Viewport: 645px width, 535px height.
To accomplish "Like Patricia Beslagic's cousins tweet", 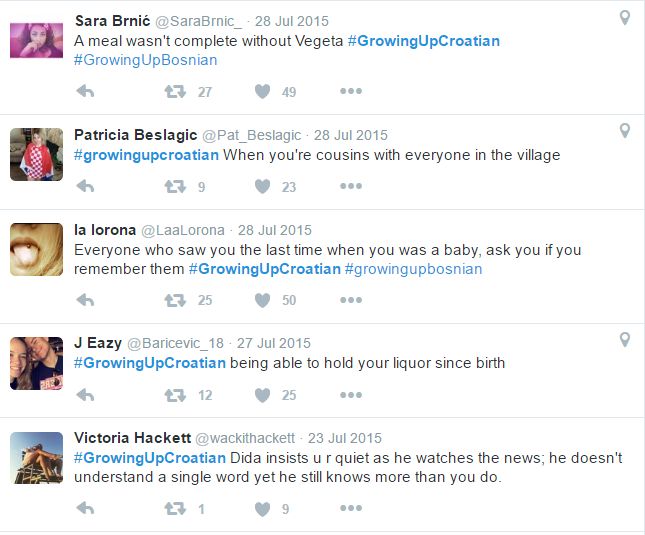I will (x=262, y=186).
